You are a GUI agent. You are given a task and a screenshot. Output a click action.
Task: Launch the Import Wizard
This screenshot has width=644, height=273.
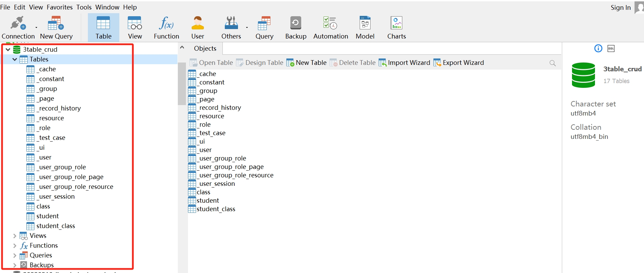coord(404,63)
